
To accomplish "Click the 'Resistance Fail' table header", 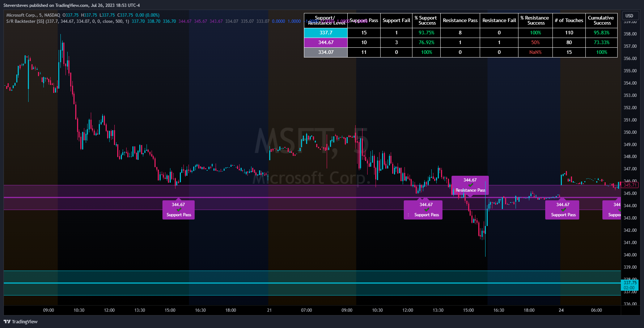I will click(499, 21).
